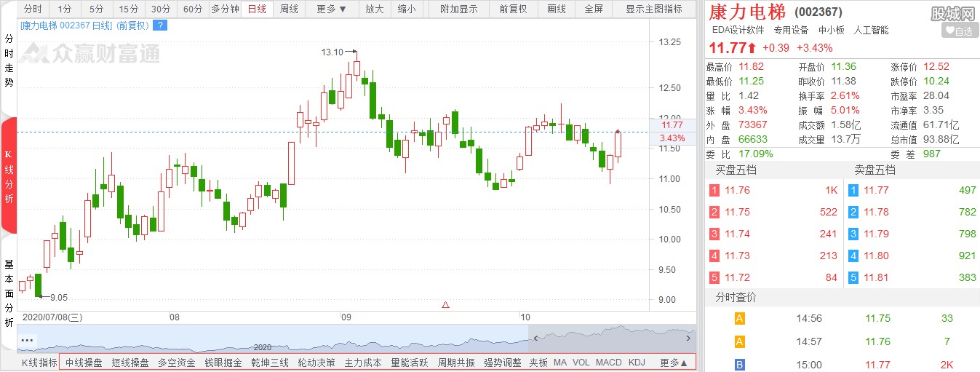Toggle the 多空资金 indicator

pos(177,363)
